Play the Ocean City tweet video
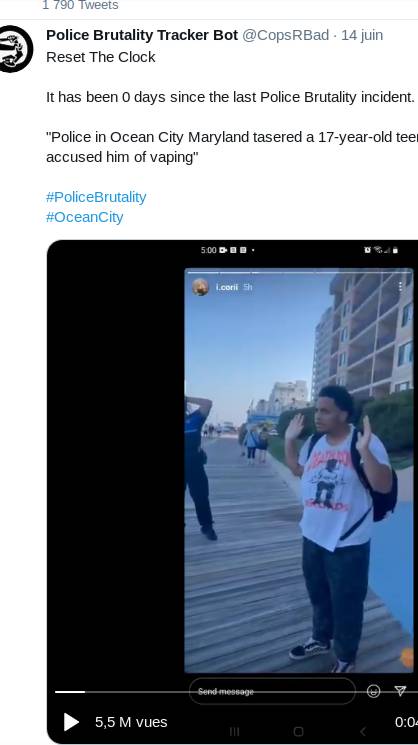The height and width of the screenshot is (745, 418). 71,722
